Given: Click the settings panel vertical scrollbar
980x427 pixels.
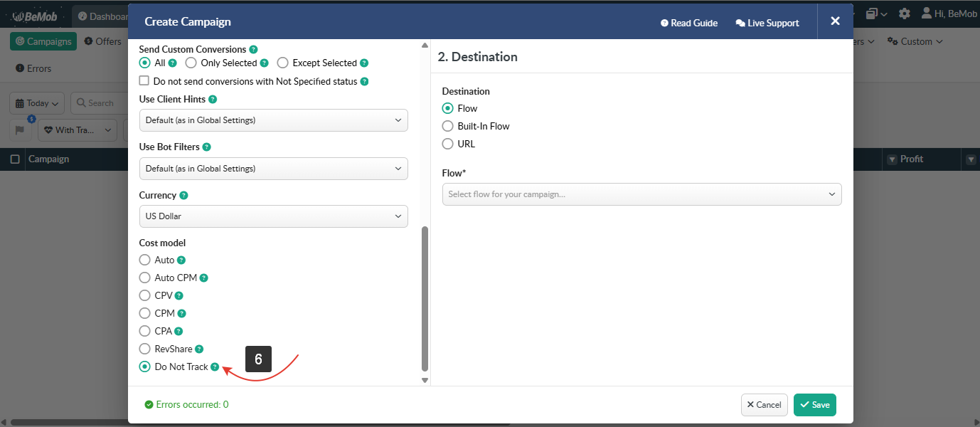Looking at the screenshot, I should coord(425,299).
